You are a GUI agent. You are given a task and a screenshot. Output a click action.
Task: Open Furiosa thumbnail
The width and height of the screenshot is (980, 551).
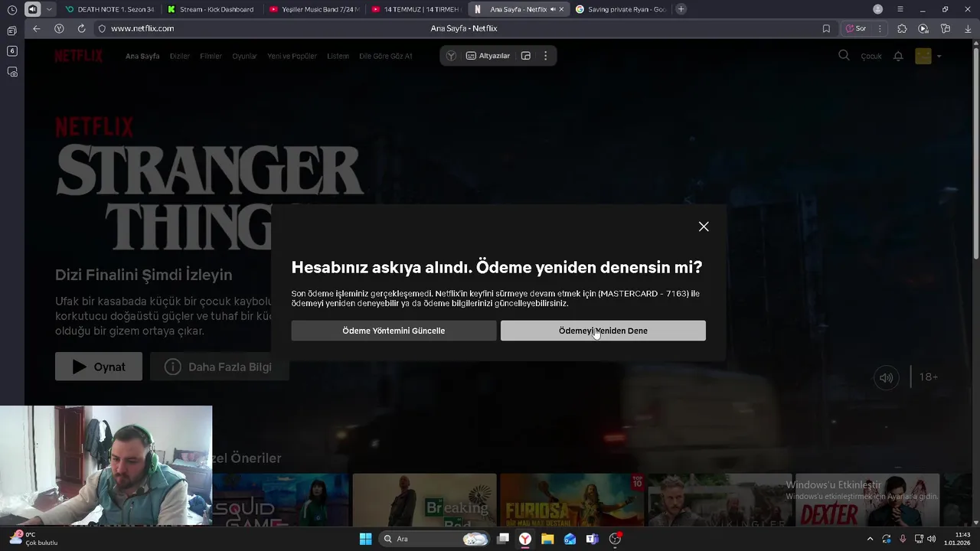[x=572, y=500]
